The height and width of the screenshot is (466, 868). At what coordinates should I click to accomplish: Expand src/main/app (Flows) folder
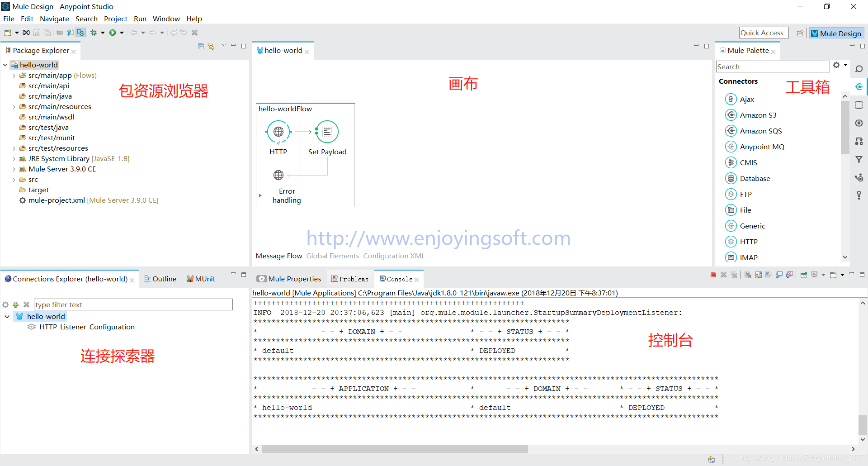pos(14,76)
